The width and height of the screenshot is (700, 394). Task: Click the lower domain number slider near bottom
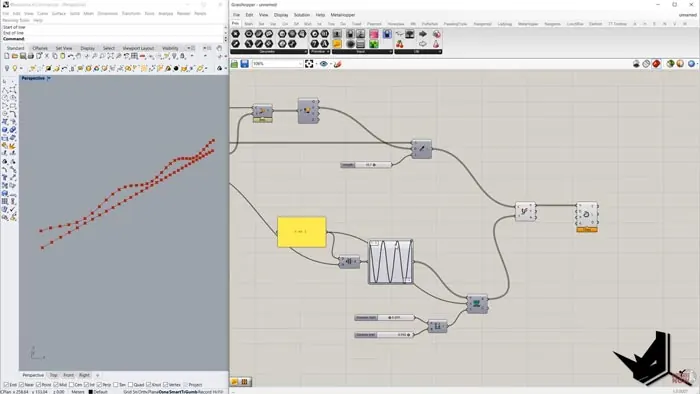384,335
